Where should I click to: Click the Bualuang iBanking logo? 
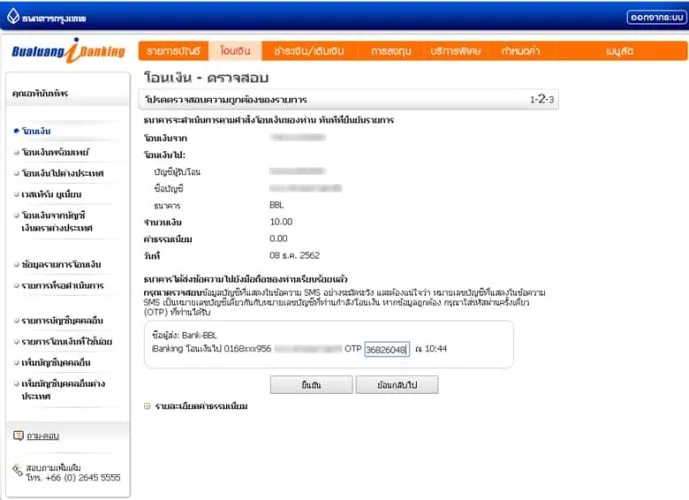[67, 51]
